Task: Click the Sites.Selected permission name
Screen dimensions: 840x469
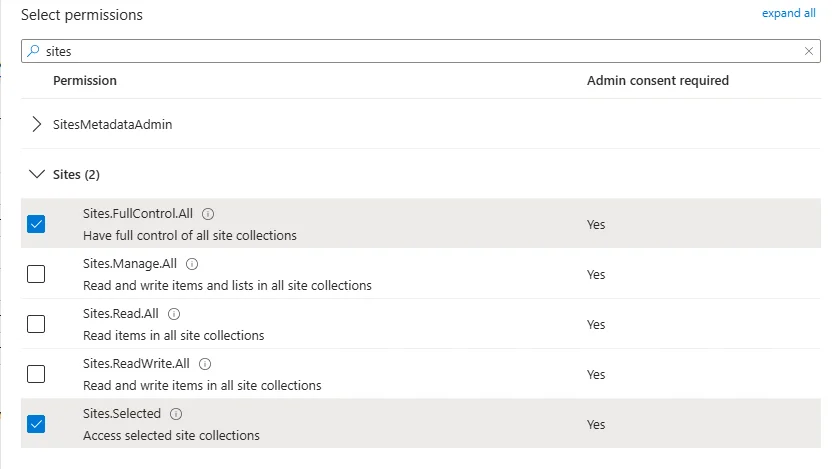Action: pyautogui.click(x=122, y=413)
